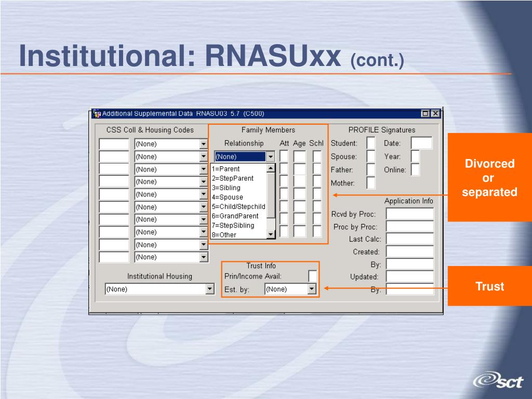Screen dimensions: 532x399
Task: Focus the Created field
Action: 410,252
